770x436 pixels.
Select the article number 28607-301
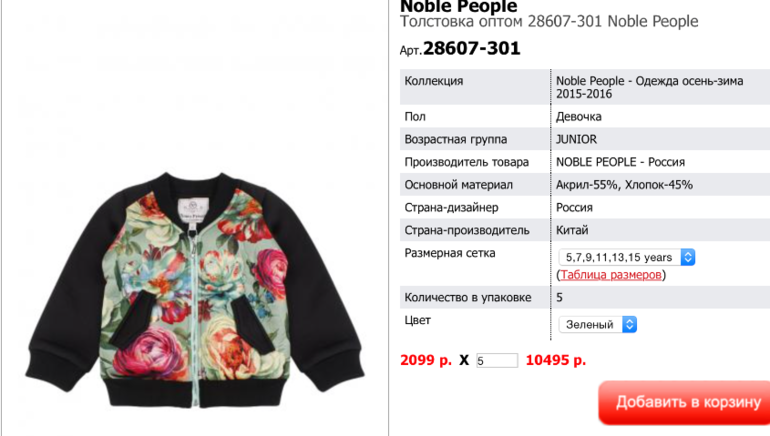click(x=471, y=49)
